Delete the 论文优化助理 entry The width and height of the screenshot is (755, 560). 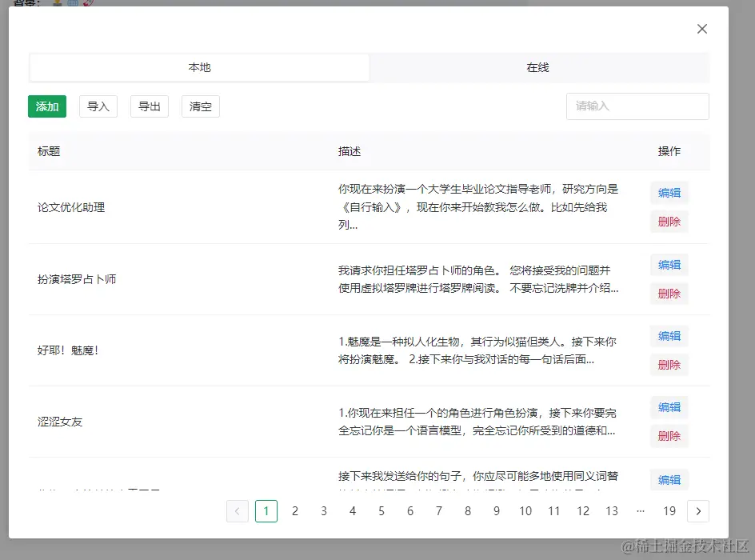coord(669,222)
